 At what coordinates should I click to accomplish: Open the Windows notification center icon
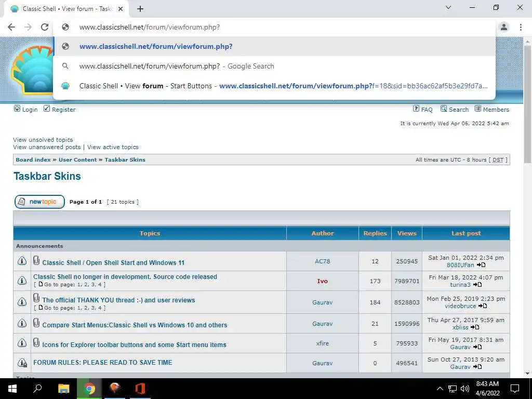point(515,389)
